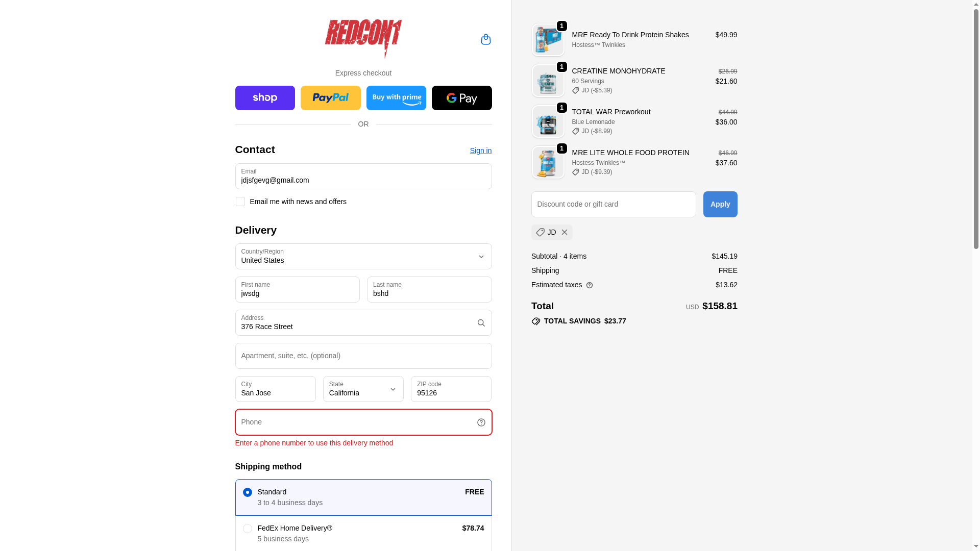980x551 pixels.
Task: Click the address search magnifier icon
Action: 481,323
